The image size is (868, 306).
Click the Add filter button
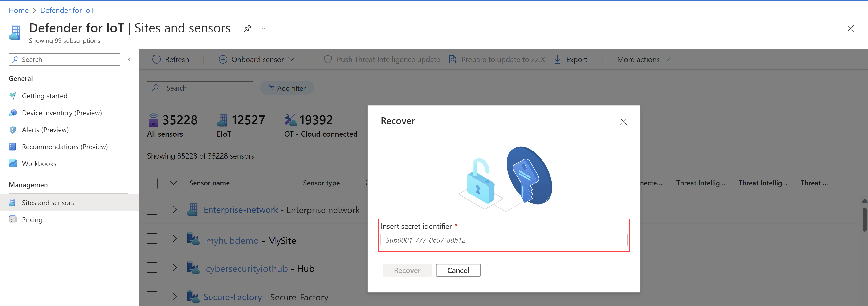coord(287,87)
